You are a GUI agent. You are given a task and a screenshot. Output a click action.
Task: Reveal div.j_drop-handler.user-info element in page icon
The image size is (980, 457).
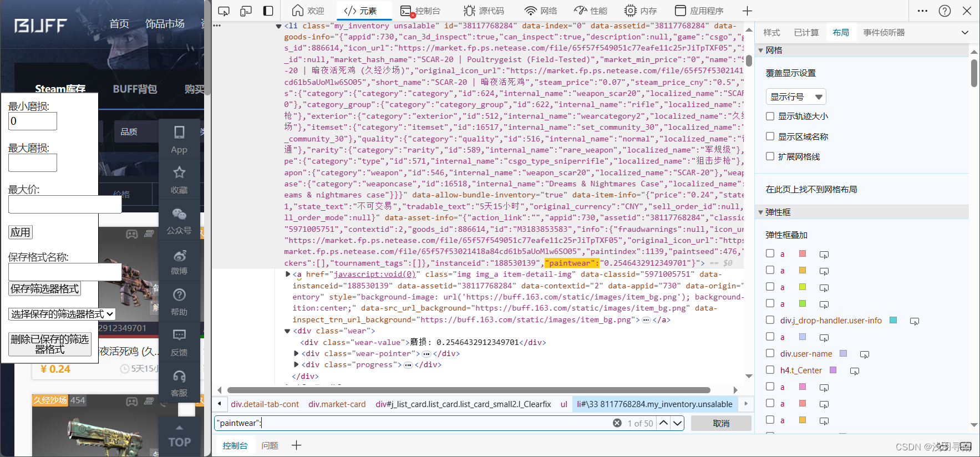click(915, 321)
